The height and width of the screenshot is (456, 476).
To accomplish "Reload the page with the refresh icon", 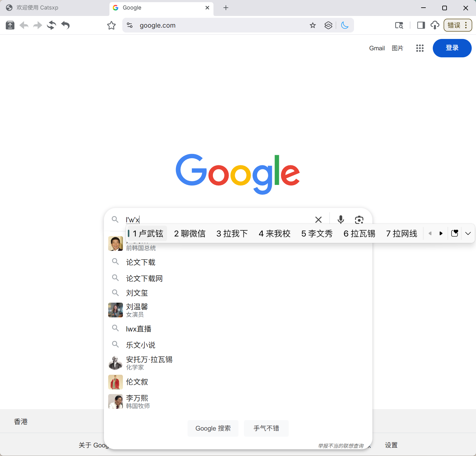I will point(51,25).
